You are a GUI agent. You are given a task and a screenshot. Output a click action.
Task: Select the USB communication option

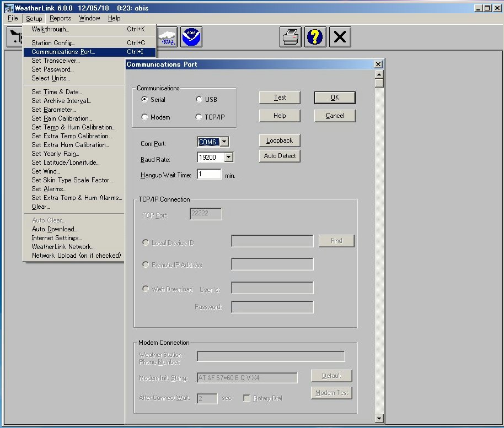coord(199,99)
